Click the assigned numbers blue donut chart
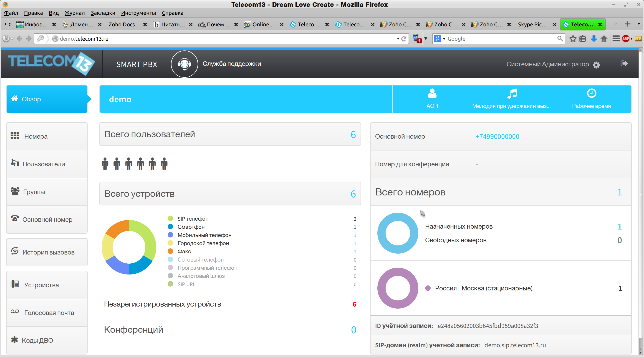This screenshot has height=357, width=644. tap(397, 233)
